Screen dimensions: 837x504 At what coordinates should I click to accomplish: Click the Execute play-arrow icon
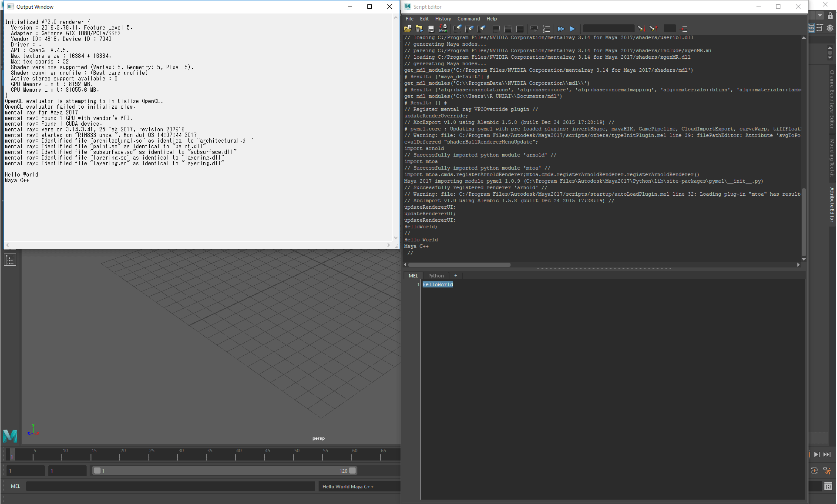[572, 29]
